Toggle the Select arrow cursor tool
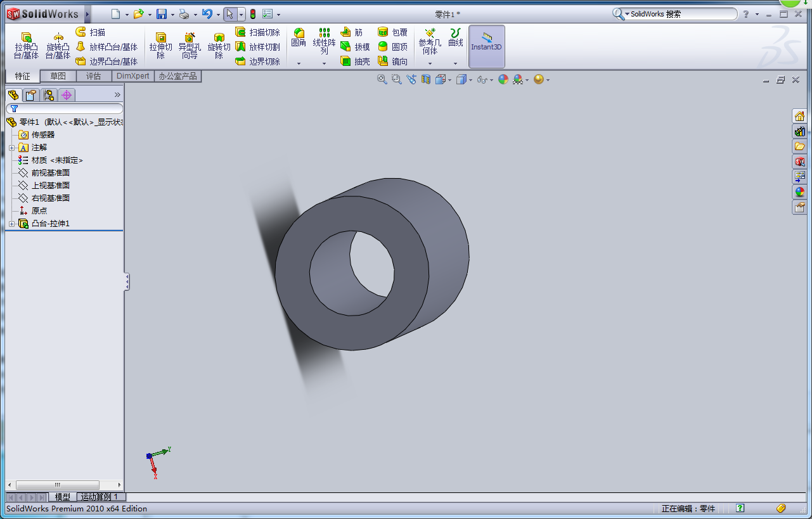Screen dimensions: 812x519 [230, 14]
